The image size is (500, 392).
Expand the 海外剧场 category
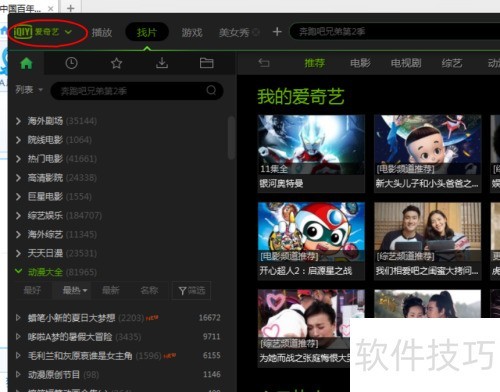click(18, 121)
